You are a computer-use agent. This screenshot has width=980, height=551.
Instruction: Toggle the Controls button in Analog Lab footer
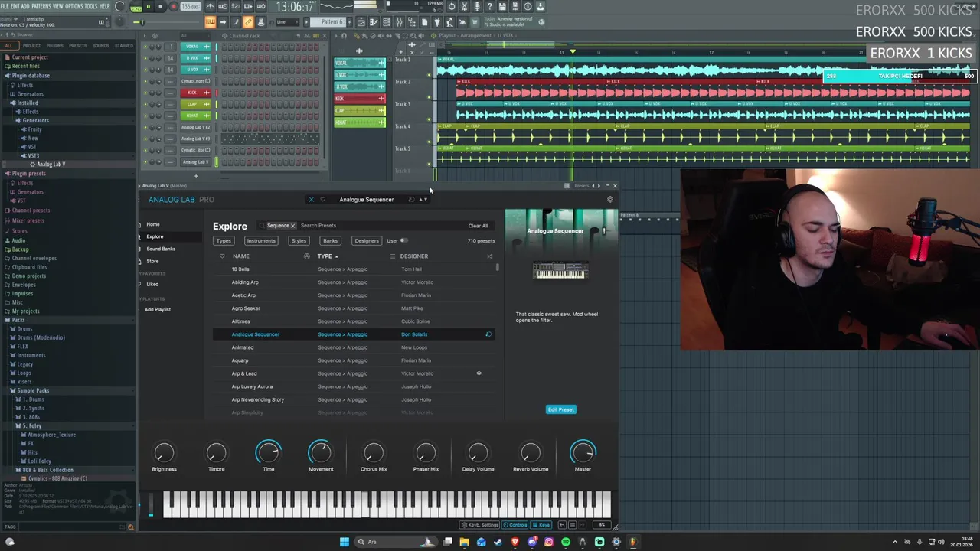click(x=514, y=525)
